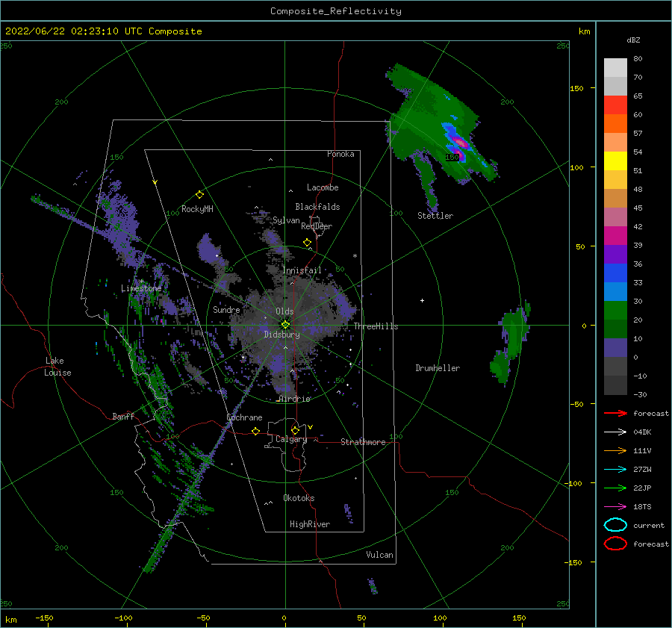
Task: Click the red swatch in dBZ legend
Action: (x=615, y=105)
